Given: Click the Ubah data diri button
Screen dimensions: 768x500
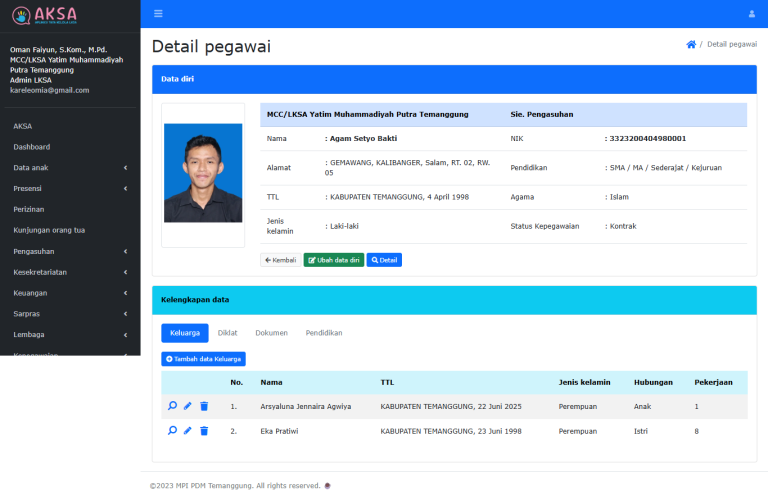Looking at the screenshot, I should [334, 260].
